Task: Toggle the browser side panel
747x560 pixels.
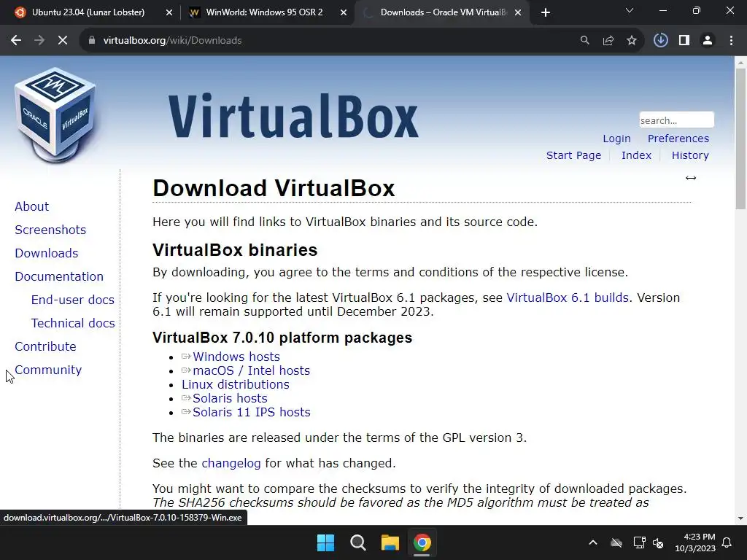Action: 684,41
